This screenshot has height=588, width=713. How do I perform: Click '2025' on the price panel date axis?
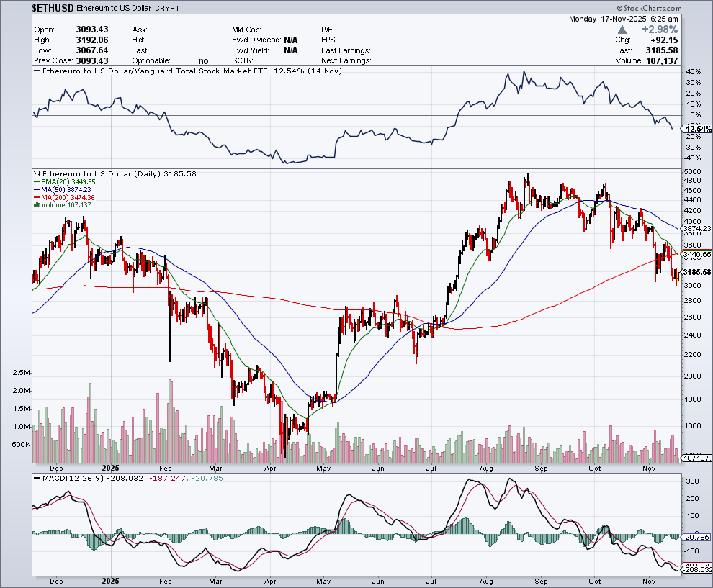[110, 468]
